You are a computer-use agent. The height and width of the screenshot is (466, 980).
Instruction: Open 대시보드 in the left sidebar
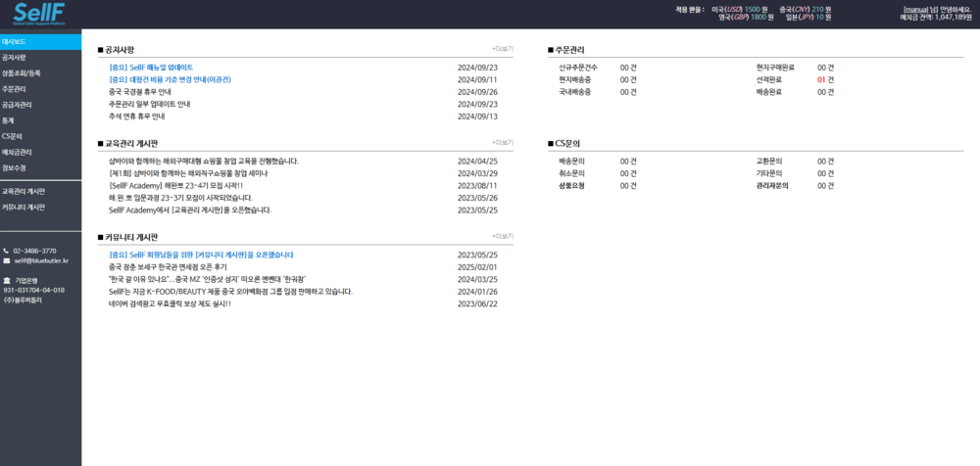click(x=40, y=42)
